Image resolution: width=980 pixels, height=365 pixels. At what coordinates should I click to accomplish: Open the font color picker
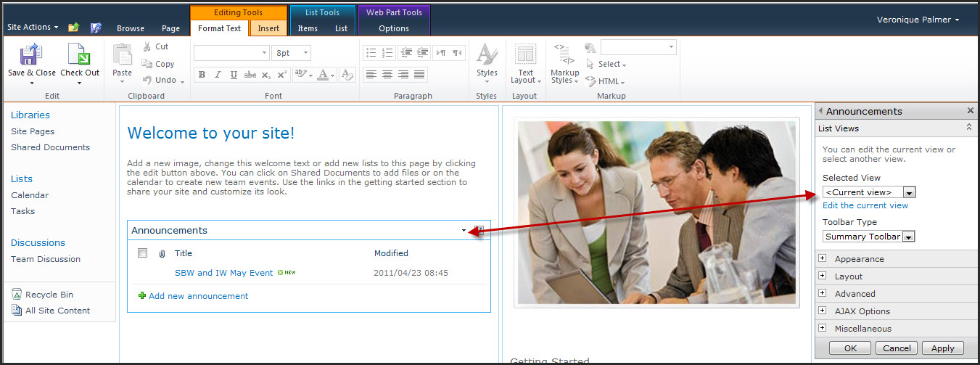pyautogui.click(x=324, y=75)
